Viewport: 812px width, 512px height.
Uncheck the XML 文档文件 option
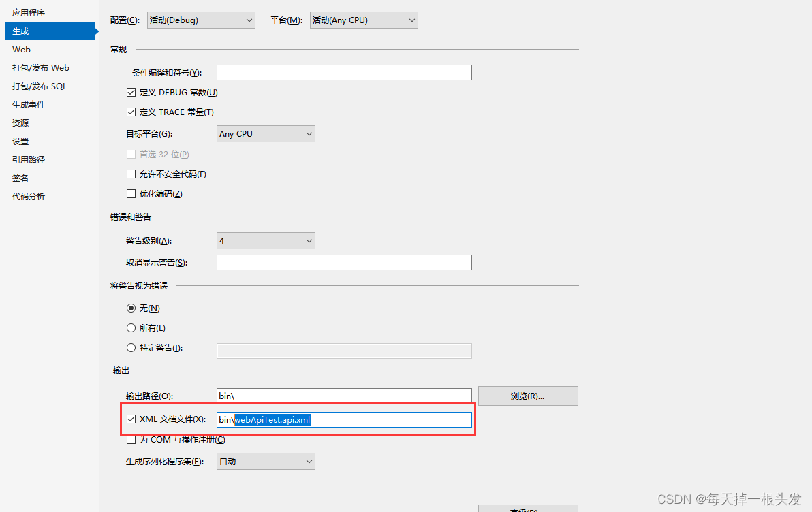131,419
